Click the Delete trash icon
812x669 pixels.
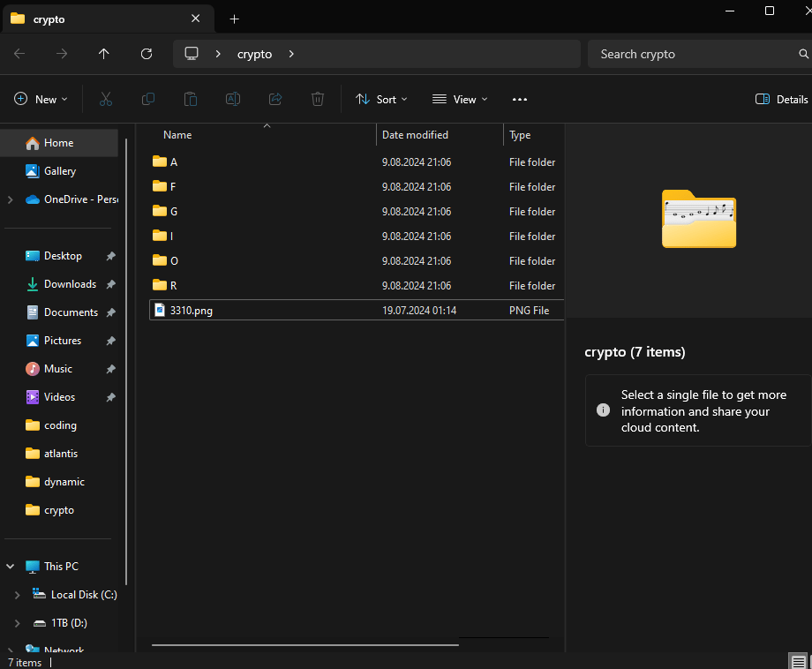[318, 100]
